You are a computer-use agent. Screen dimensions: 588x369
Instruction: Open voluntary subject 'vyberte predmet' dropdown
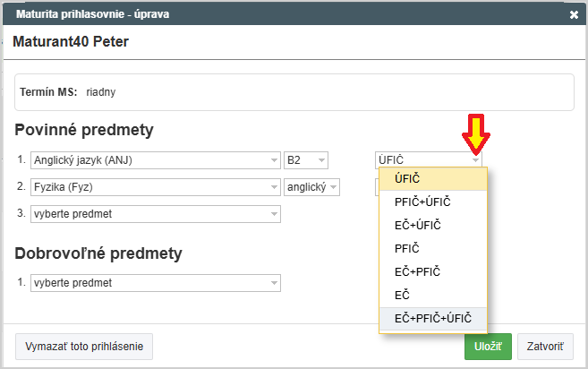point(156,283)
